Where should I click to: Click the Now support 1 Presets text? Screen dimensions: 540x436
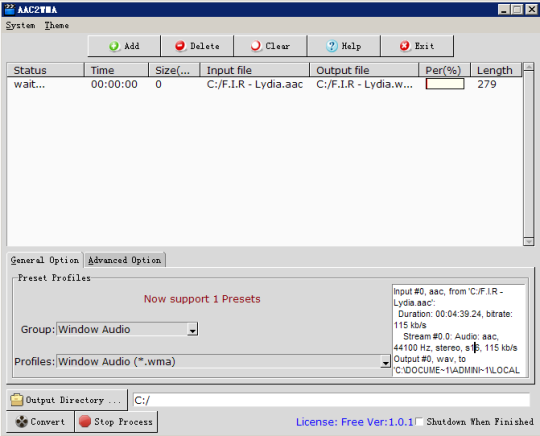click(202, 299)
